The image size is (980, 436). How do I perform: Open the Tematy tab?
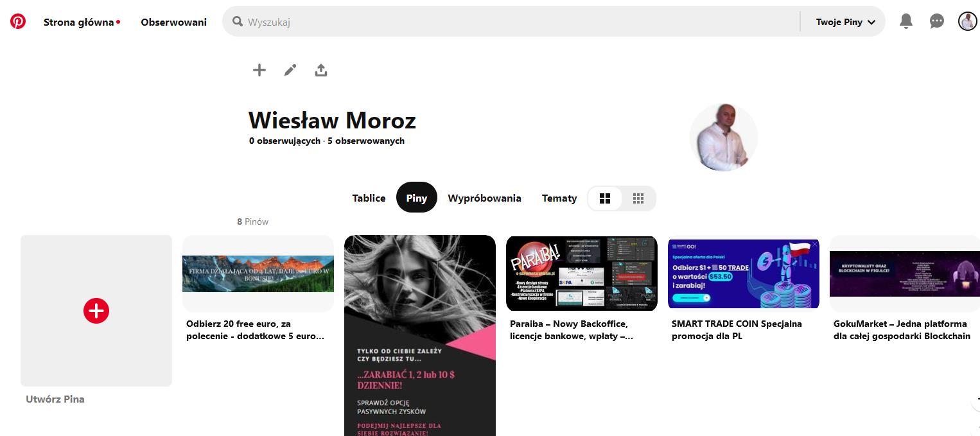click(x=559, y=198)
